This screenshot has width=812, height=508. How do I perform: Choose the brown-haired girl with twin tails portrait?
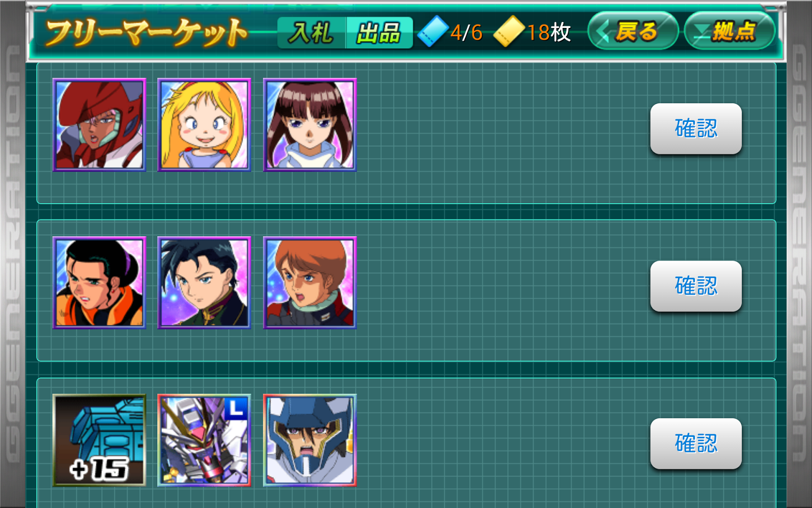[310, 124]
